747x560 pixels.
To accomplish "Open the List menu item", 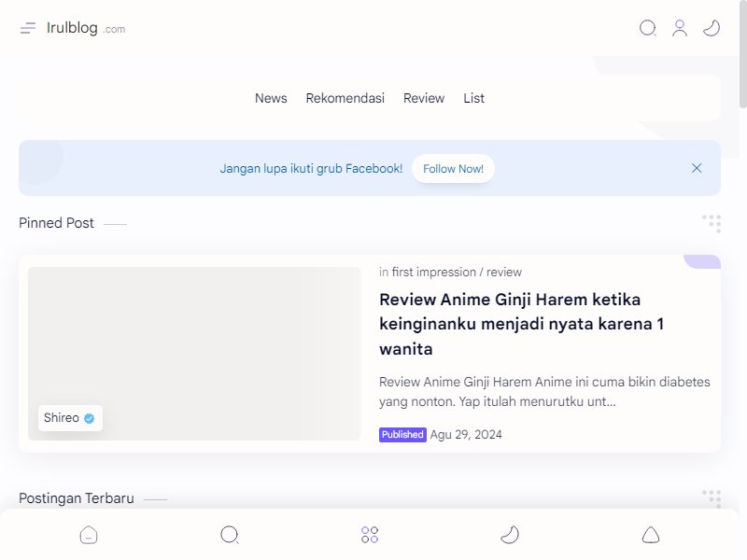I will [473, 98].
